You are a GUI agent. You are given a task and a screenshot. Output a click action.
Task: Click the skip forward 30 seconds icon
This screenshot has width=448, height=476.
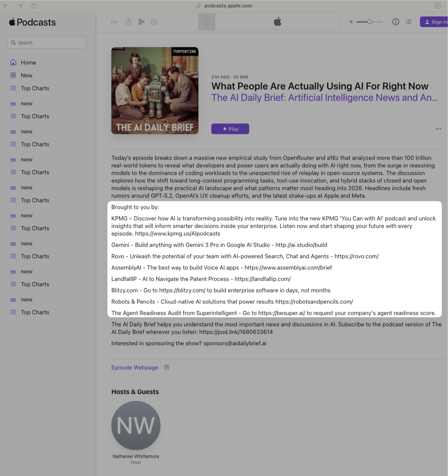coord(154,22)
